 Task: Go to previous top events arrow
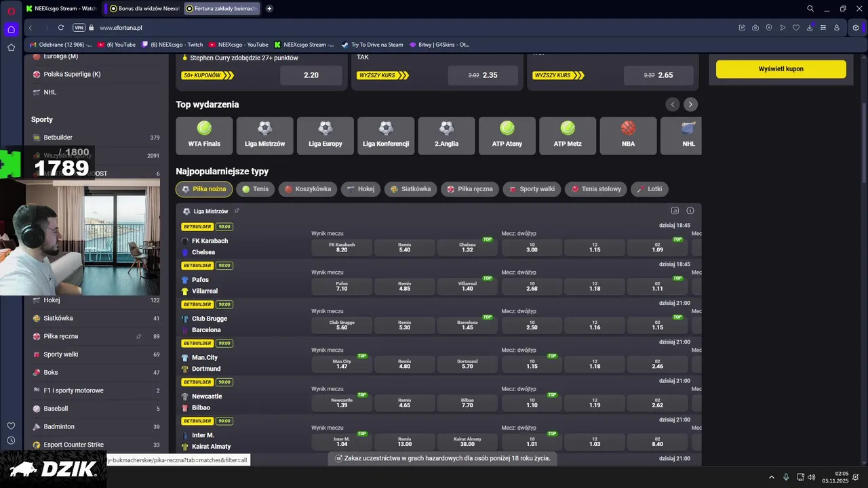tap(673, 104)
